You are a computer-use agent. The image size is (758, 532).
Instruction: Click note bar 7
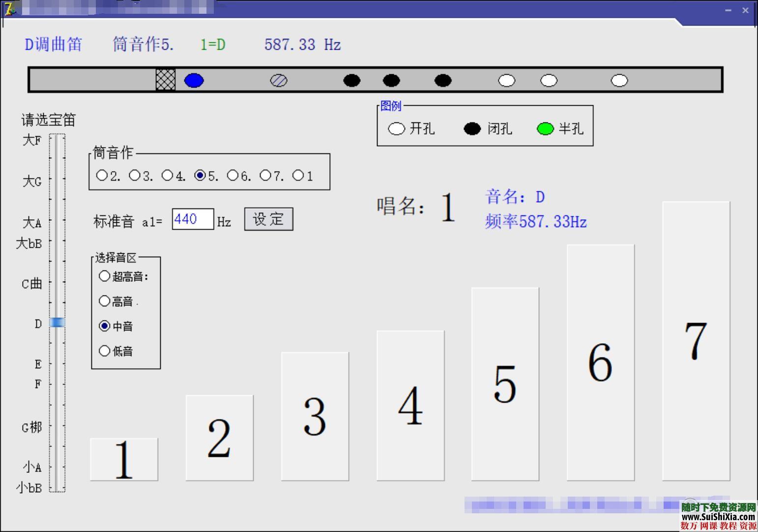click(696, 342)
